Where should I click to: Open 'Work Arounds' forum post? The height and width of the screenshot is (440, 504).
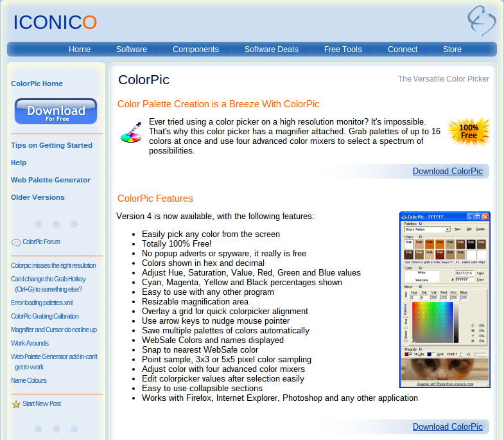(x=30, y=344)
